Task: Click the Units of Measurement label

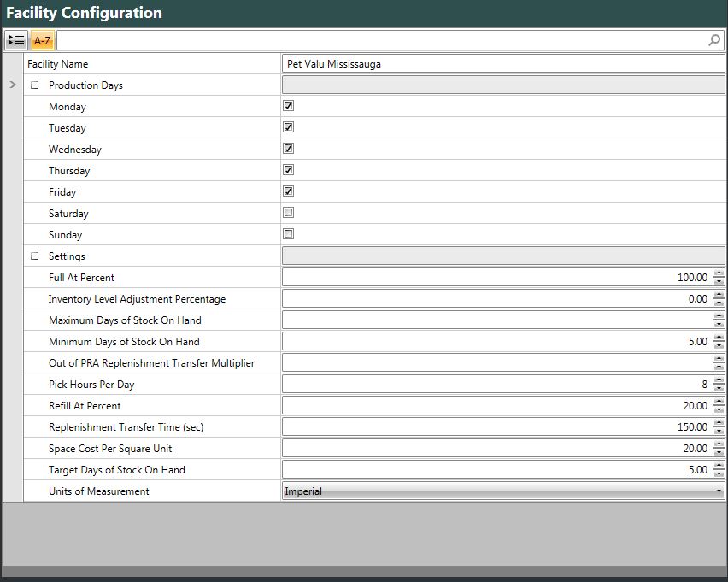Action: (x=99, y=491)
